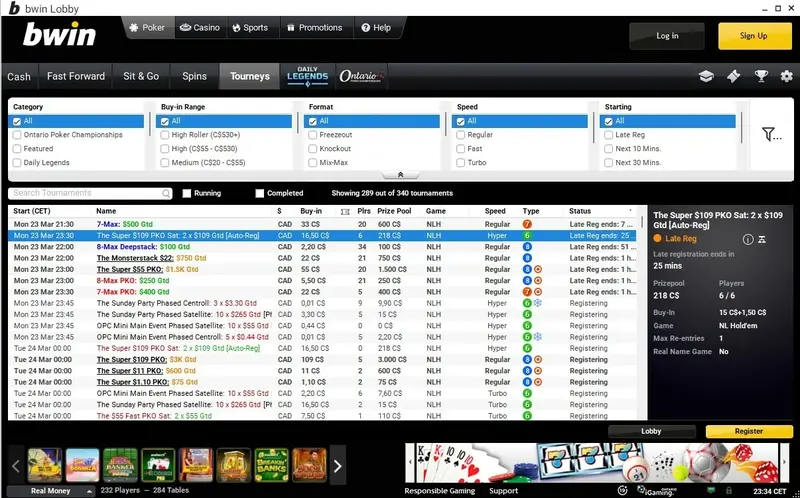Show next casino games with right arrow
Viewport: 800px width, 498px height.
[337, 466]
